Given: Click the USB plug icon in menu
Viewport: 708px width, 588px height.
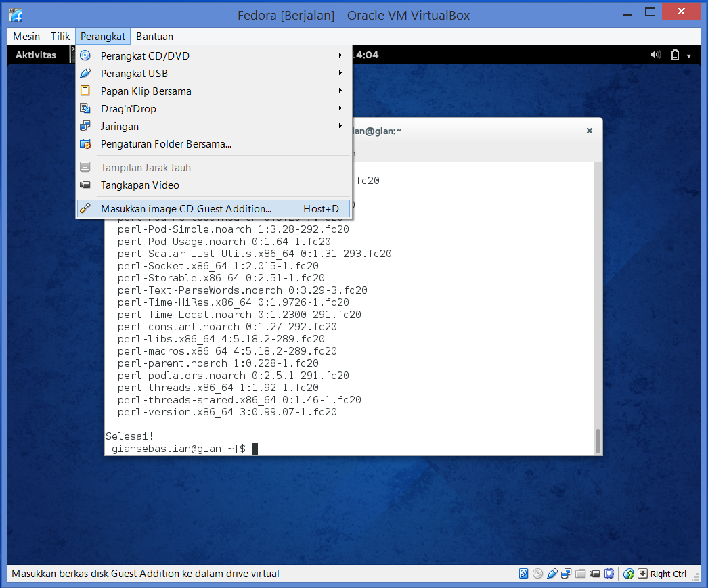Looking at the screenshot, I should pyautogui.click(x=85, y=73).
